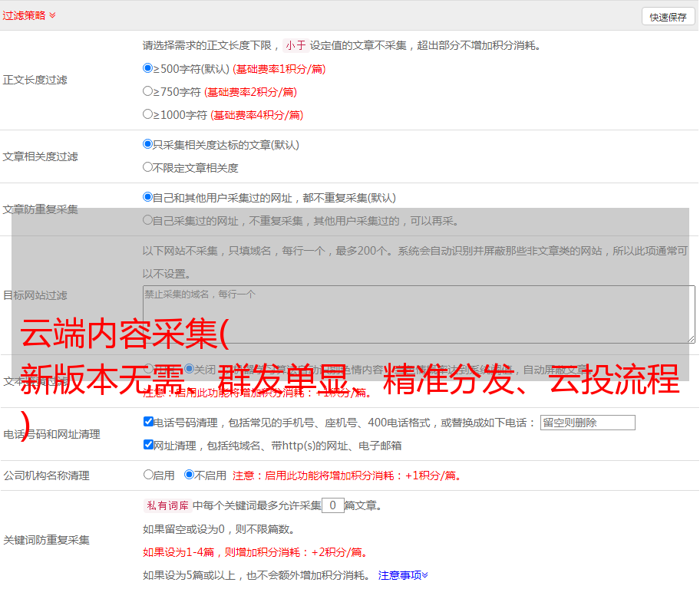The image size is (700, 589).
Task: Toggle the 网址清理 checkbox
Action: pos(149,445)
